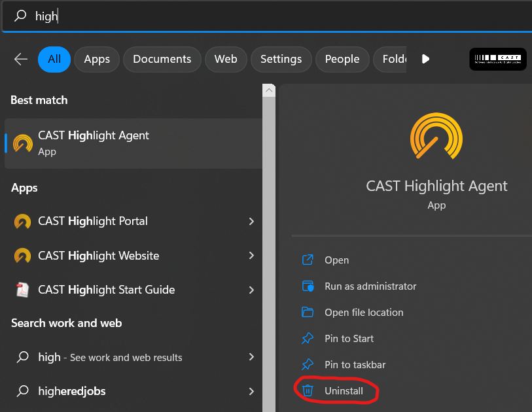Image resolution: width=532 pixels, height=412 pixels.
Task: Choose Pin to Start
Action: click(349, 338)
